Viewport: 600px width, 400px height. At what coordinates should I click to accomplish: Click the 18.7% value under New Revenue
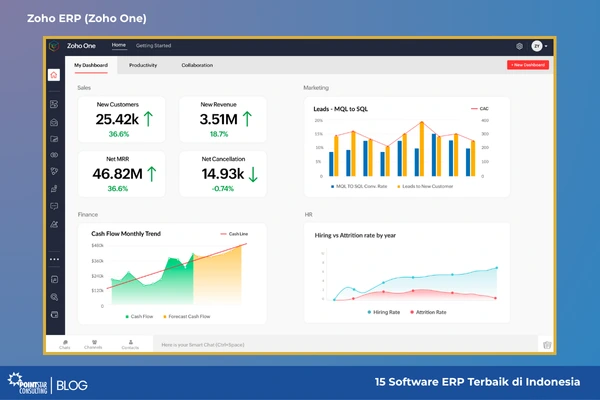pos(219,134)
